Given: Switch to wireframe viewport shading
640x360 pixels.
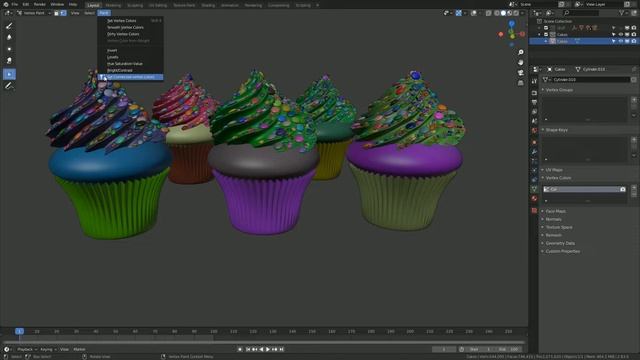Looking at the screenshot, I should click(x=497, y=13).
